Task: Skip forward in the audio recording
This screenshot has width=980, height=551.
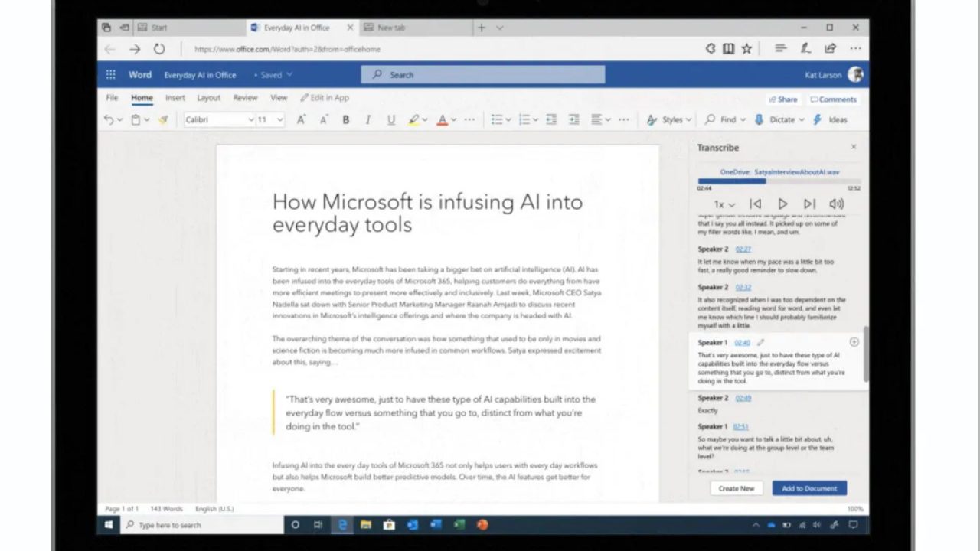Action: tap(809, 204)
